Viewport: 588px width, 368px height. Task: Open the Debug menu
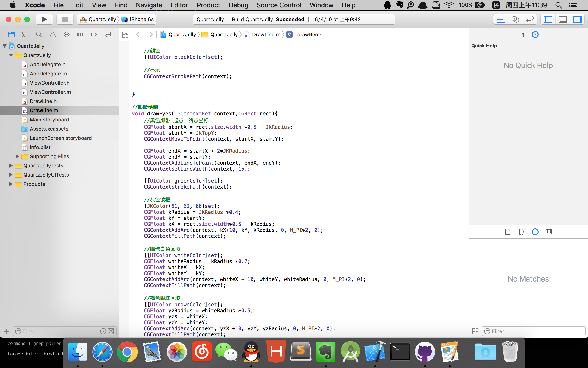(238, 5)
